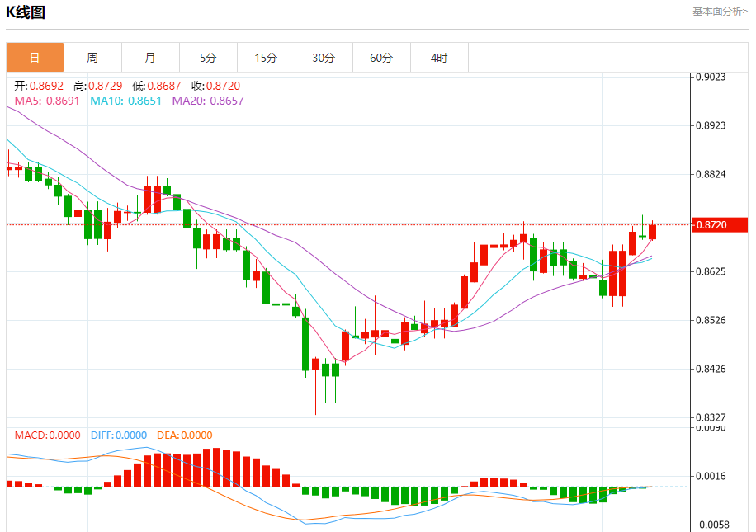Screen dimensions: 756x532
Task: Click the MA10: 0.8651 legend
Action: tap(125, 101)
